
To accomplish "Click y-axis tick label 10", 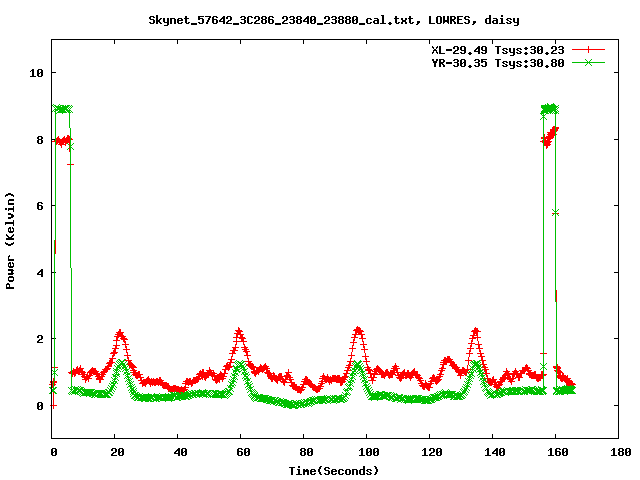I will click(37, 73).
